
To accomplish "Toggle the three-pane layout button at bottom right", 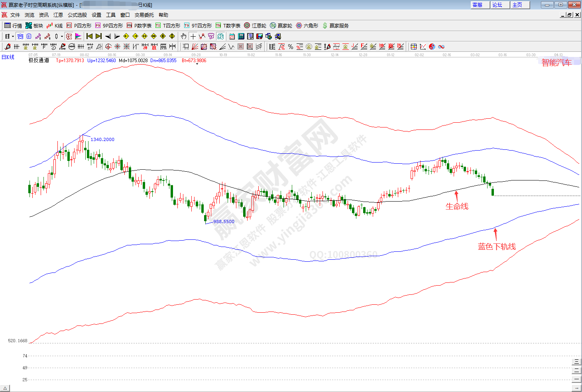I will tap(576, 362).
